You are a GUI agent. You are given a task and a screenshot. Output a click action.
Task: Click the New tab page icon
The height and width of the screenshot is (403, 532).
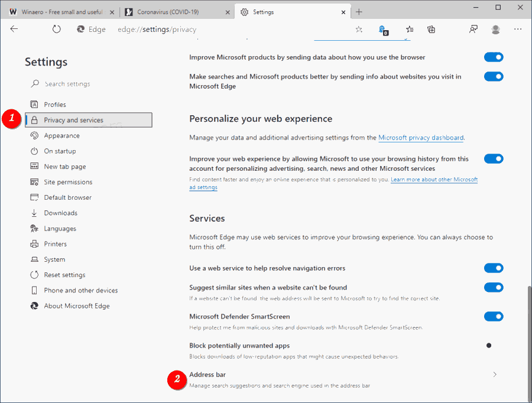point(34,166)
